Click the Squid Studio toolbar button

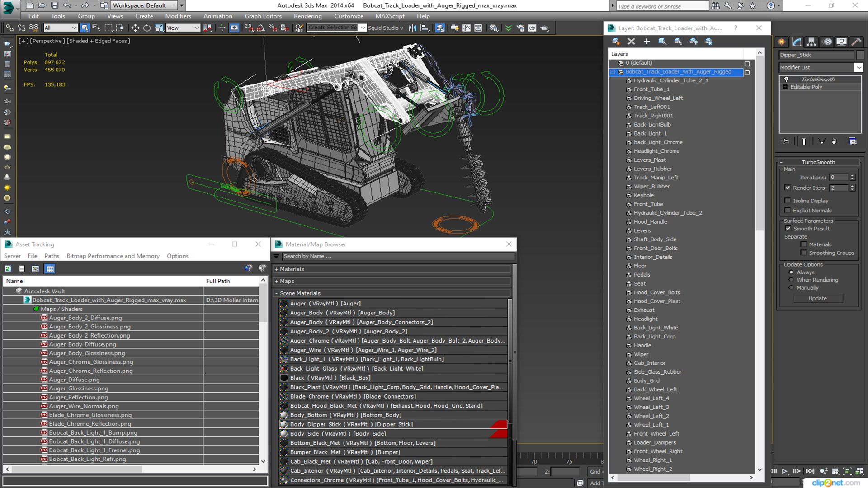point(385,28)
